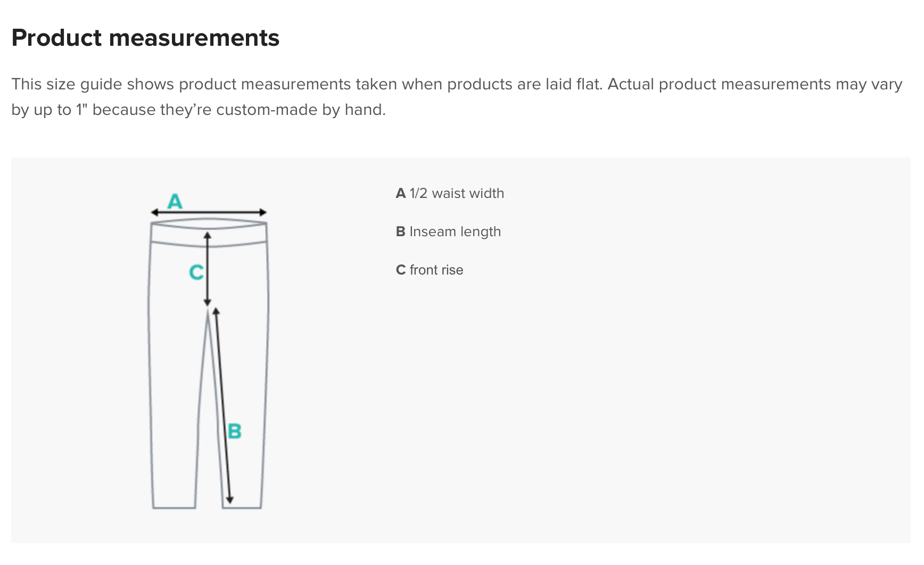Click the teal letter B on diagram
The image size is (924, 565).
tap(234, 431)
